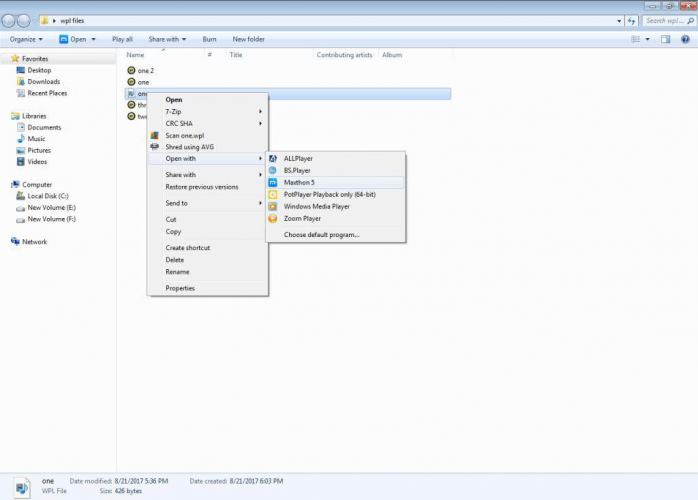Select the PotPlayer Playback only icon

point(273,195)
